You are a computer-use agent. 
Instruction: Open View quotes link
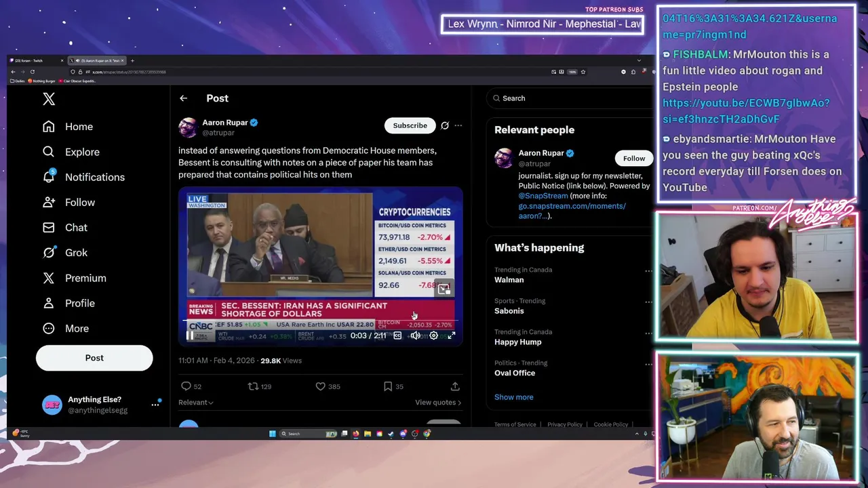pyautogui.click(x=438, y=403)
